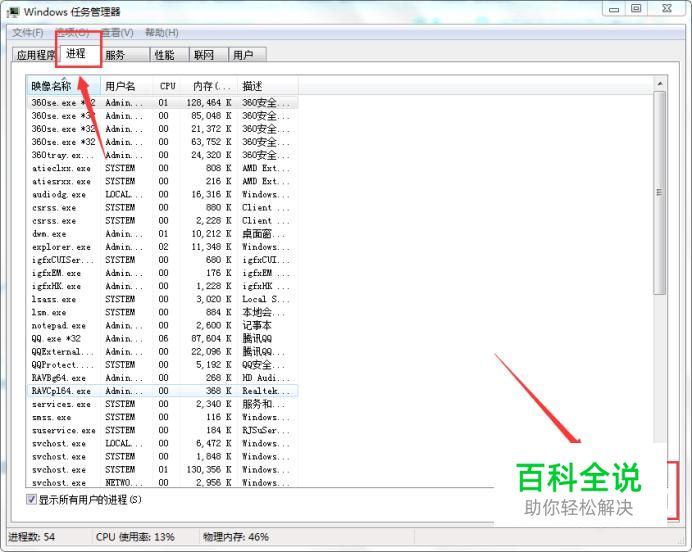Click the 桌面窗... description cell
This screenshot has height=552, width=692.
[x=264, y=234]
